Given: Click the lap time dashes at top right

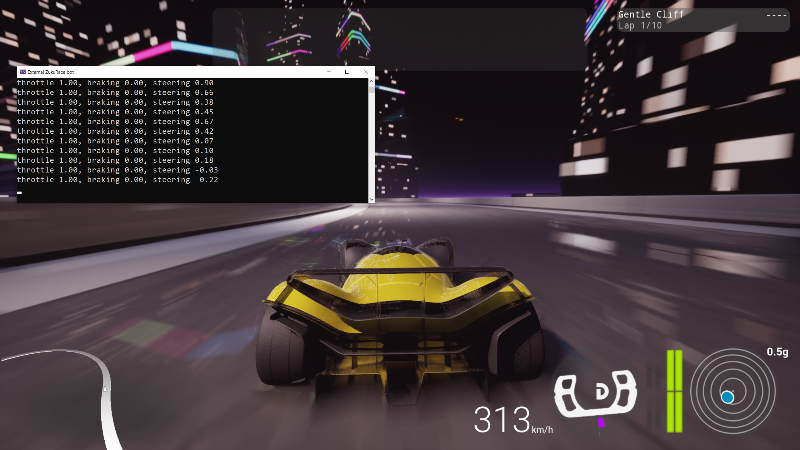Looking at the screenshot, I should (x=775, y=15).
